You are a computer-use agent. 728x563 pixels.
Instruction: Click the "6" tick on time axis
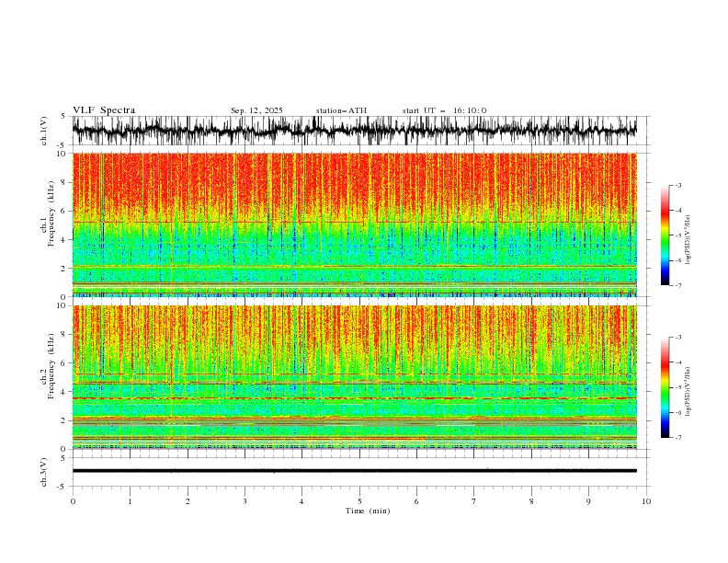[416, 501]
